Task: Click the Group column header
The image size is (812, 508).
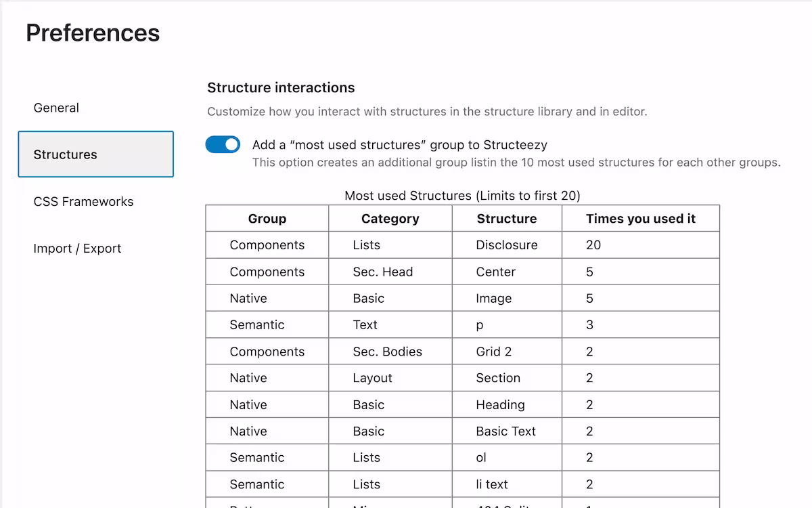Action: point(267,219)
